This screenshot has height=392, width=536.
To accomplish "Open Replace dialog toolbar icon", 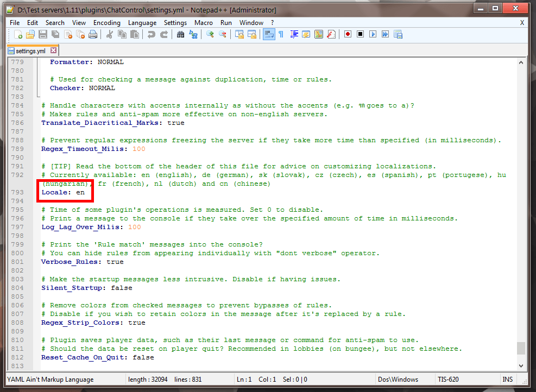I will (193, 35).
